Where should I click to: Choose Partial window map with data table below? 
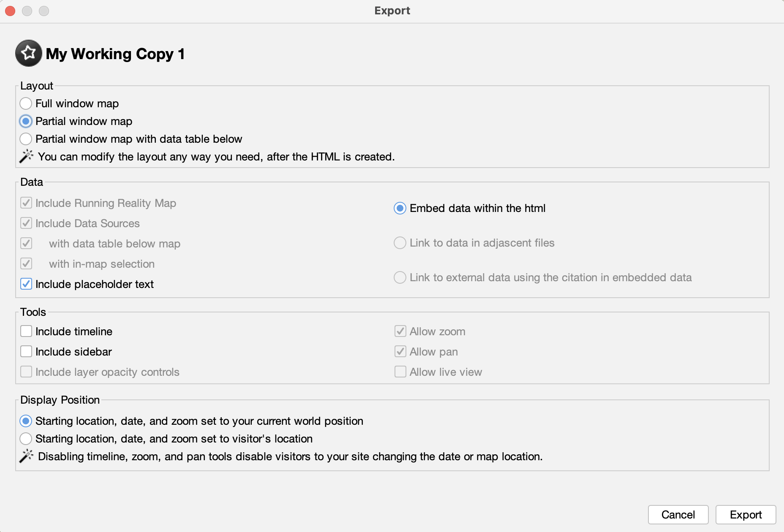26,139
